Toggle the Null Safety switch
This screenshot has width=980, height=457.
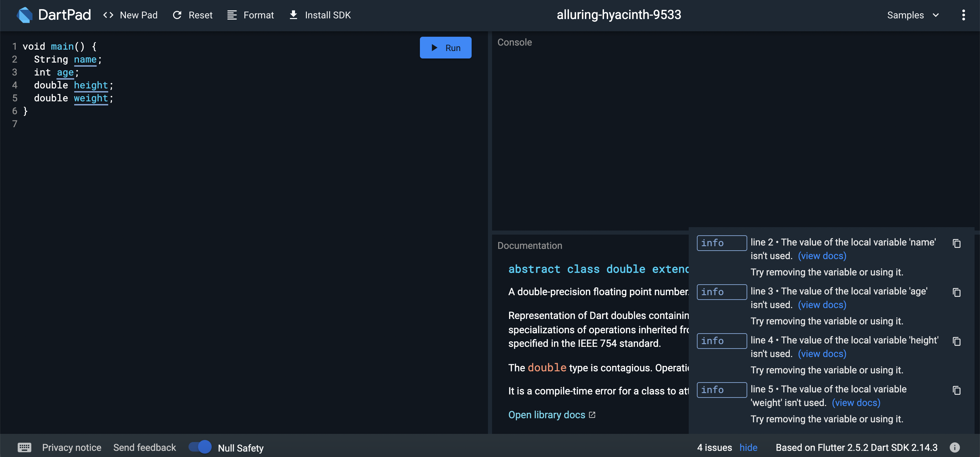[x=200, y=447]
